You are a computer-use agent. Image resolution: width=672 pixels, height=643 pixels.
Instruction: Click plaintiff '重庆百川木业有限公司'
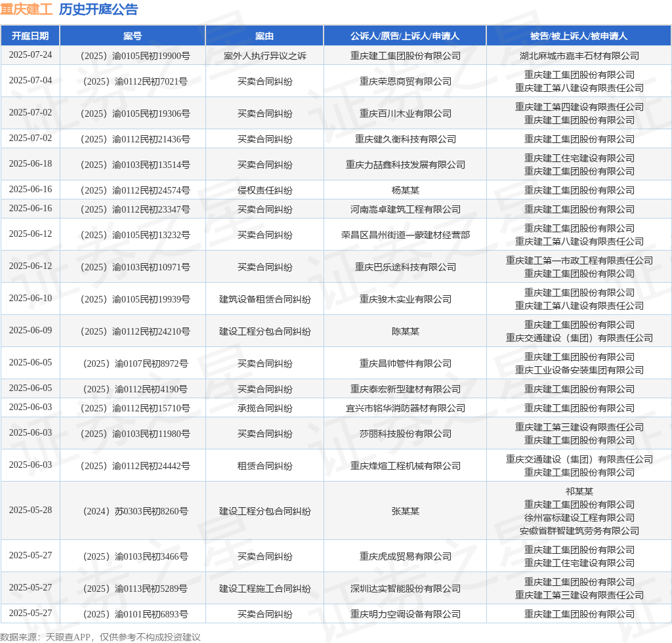point(405,114)
